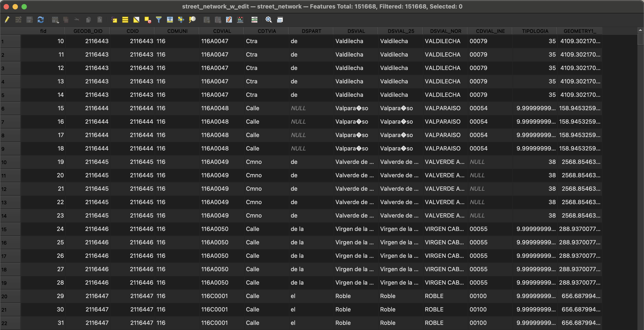Click the Select All features icon
The height and width of the screenshot is (330, 644).
tap(125, 19)
